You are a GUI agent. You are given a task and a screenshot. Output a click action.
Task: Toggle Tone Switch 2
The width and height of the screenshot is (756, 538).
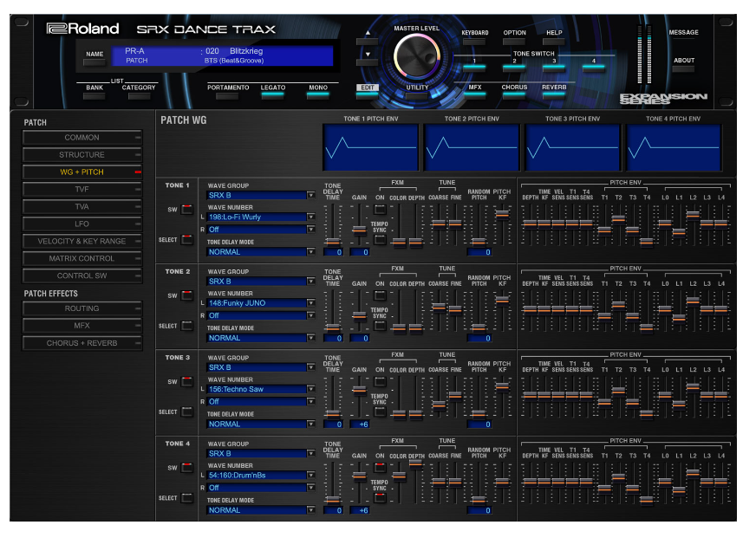[x=514, y=68]
